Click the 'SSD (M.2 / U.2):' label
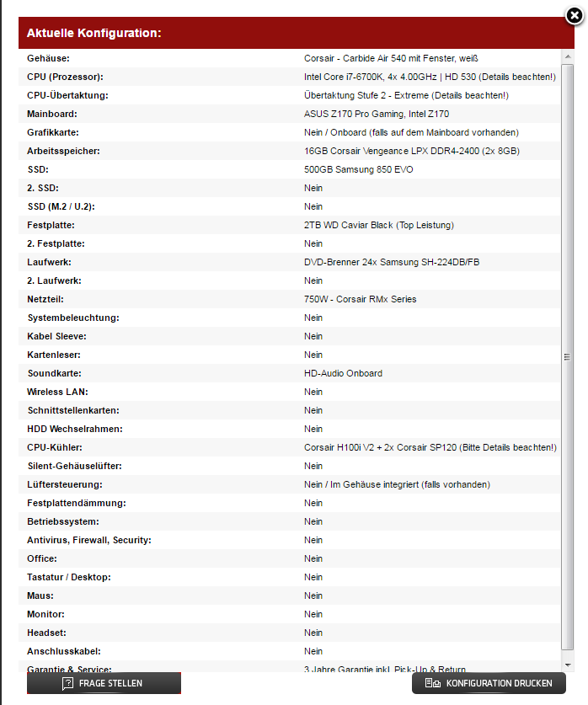This screenshot has width=588, height=705. point(61,206)
